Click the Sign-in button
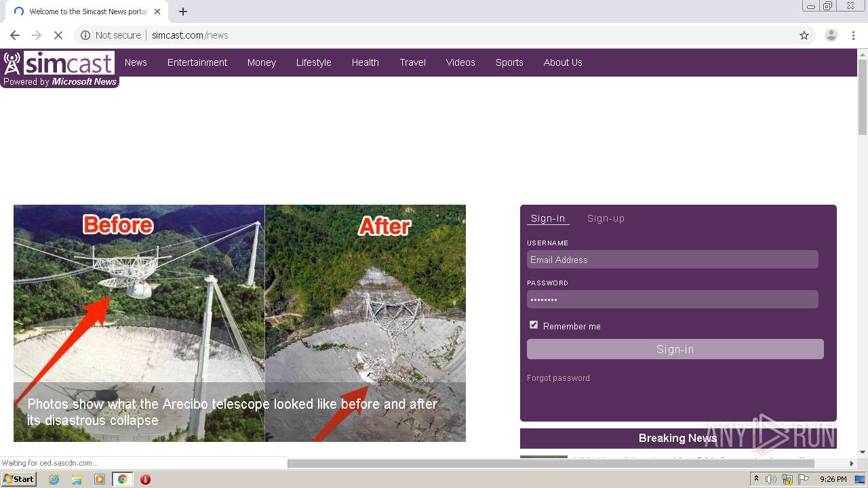Viewport: 868px width, 488px height. (675, 349)
